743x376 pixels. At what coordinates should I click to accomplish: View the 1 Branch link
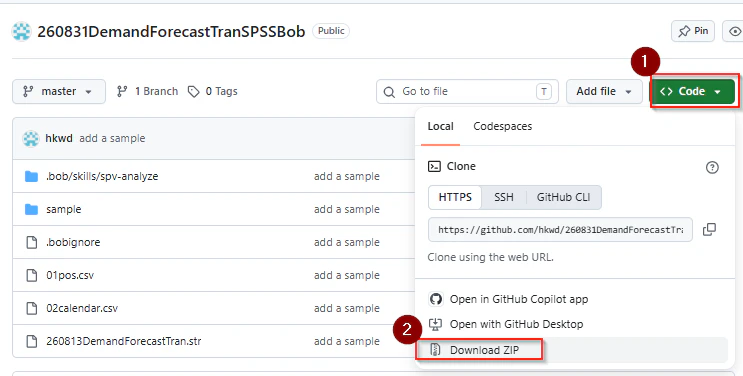click(148, 91)
